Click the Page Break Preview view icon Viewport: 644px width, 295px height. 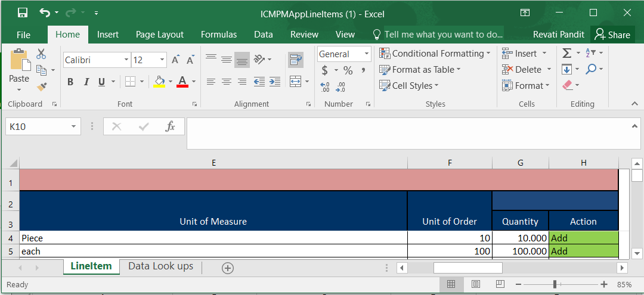pyautogui.click(x=500, y=284)
